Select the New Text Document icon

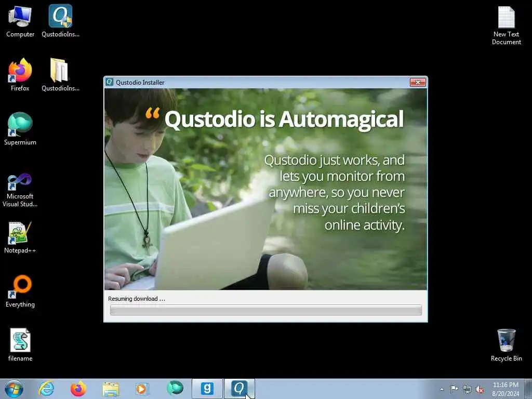pyautogui.click(x=506, y=25)
